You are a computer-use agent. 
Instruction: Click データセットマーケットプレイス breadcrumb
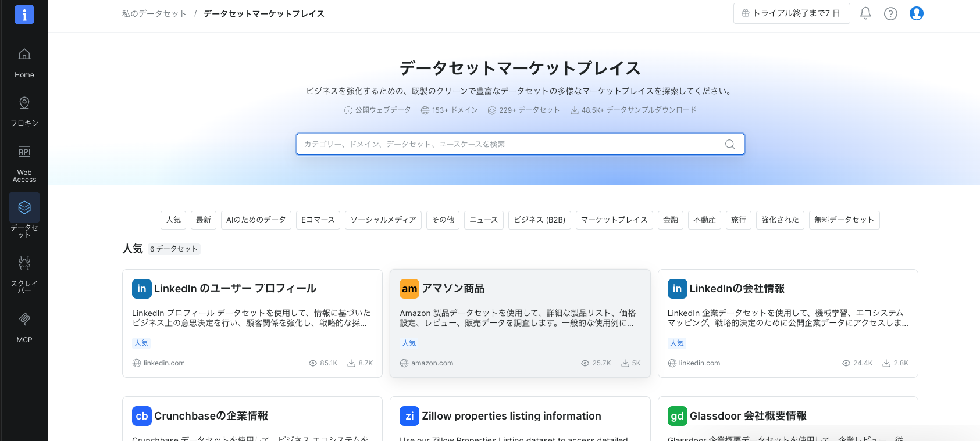pos(264,14)
